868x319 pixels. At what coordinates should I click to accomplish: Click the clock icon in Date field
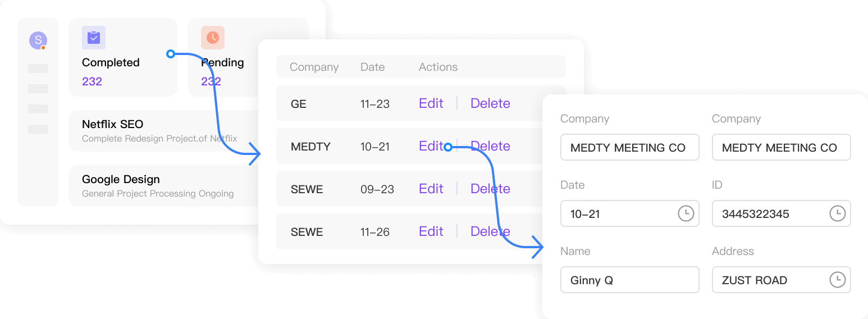[x=686, y=213]
